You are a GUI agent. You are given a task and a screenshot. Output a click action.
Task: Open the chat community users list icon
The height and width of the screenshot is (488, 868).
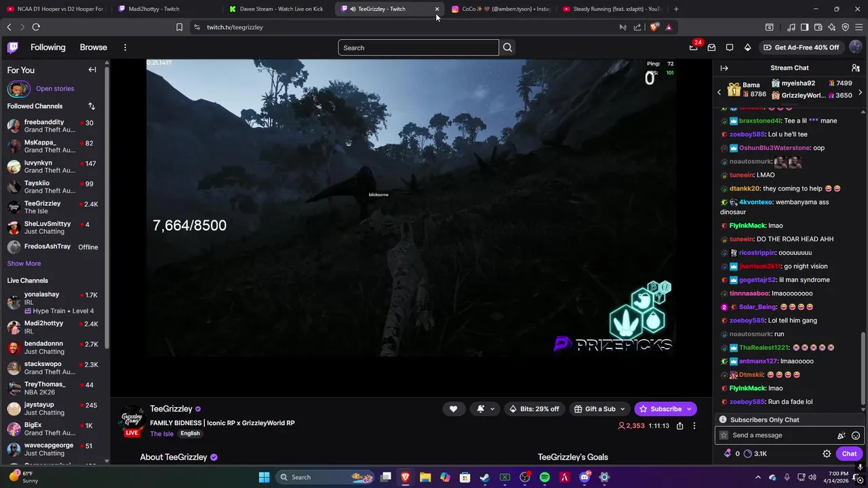click(x=856, y=68)
